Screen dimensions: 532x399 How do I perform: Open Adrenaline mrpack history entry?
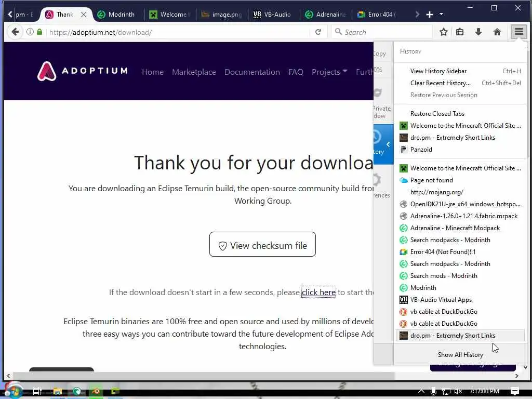pos(460,216)
